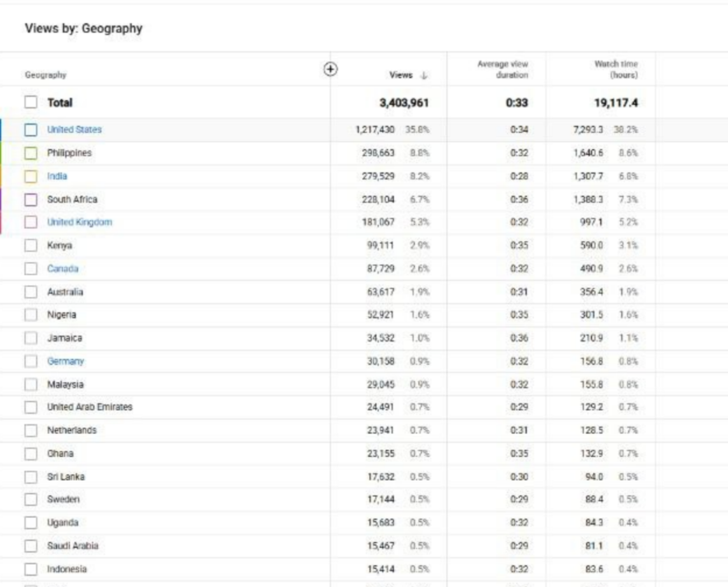
Task: Uncheck the United States checkbox
Action: (x=31, y=129)
